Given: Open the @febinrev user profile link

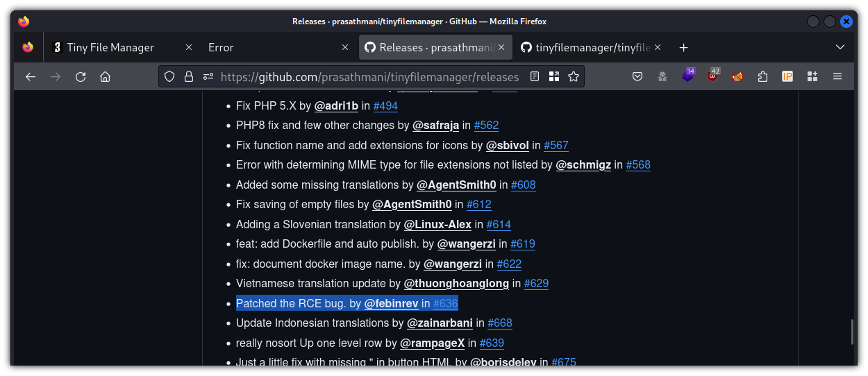Looking at the screenshot, I should pos(391,303).
